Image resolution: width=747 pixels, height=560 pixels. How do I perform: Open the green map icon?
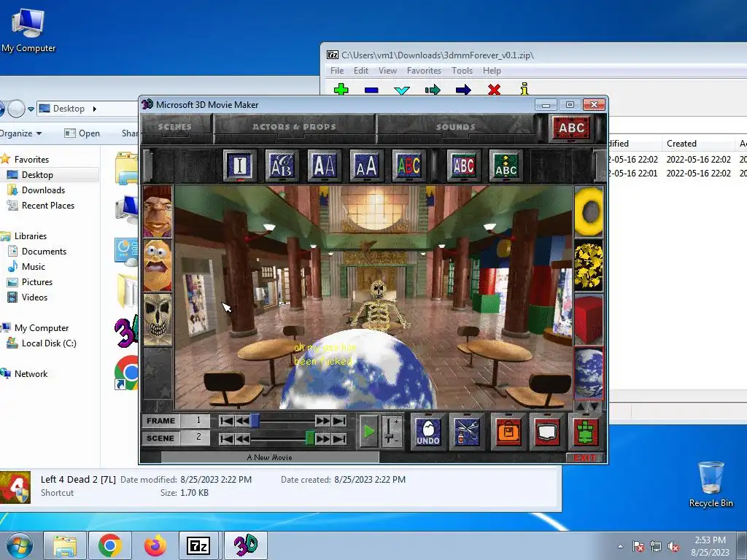point(586,432)
